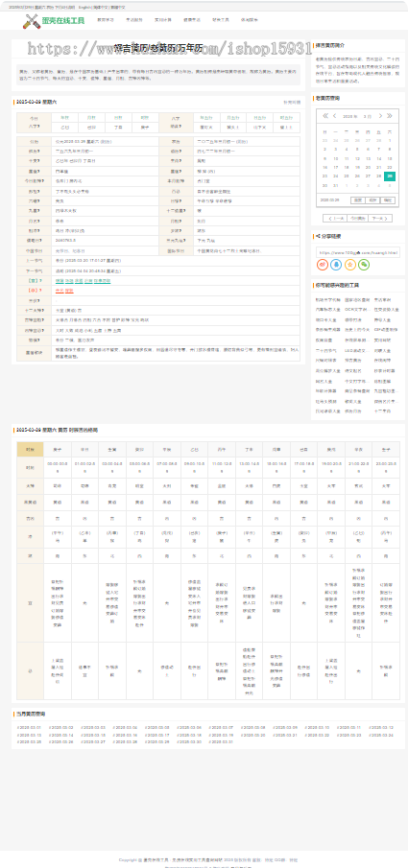This screenshot has width=408, height=868.
Task: Go to previous month in calendar
Action: click(334, 116)
